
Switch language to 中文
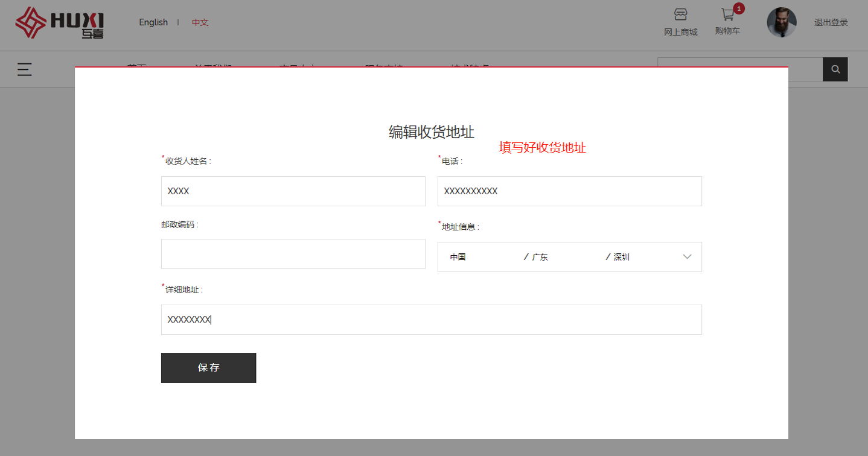click(200, 22)
